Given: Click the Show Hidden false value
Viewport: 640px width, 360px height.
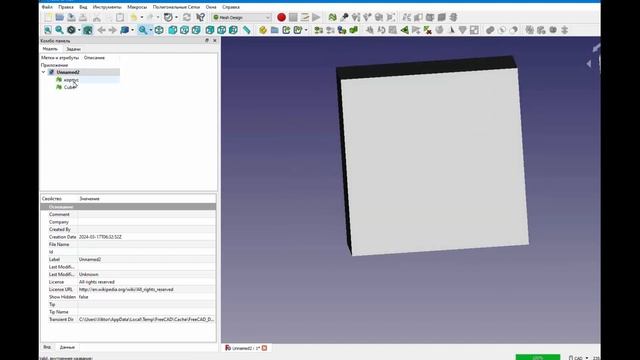Looking at the screenshot, I should [147, 297].
